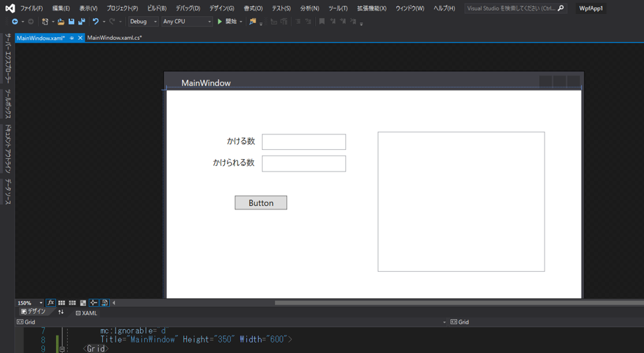Switch to the MainWindow.xaml.cs tab
Screen dimensions: 644x353
click(114, 38)
